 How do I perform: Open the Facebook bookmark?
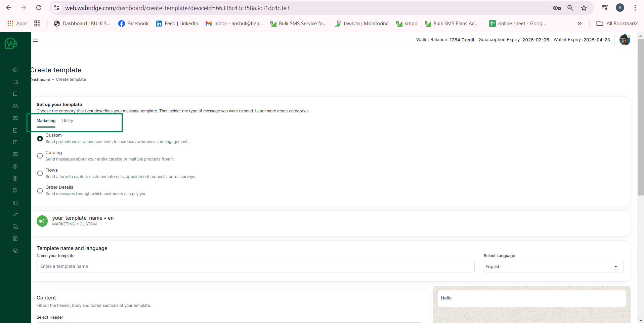[x=134, y=23]
